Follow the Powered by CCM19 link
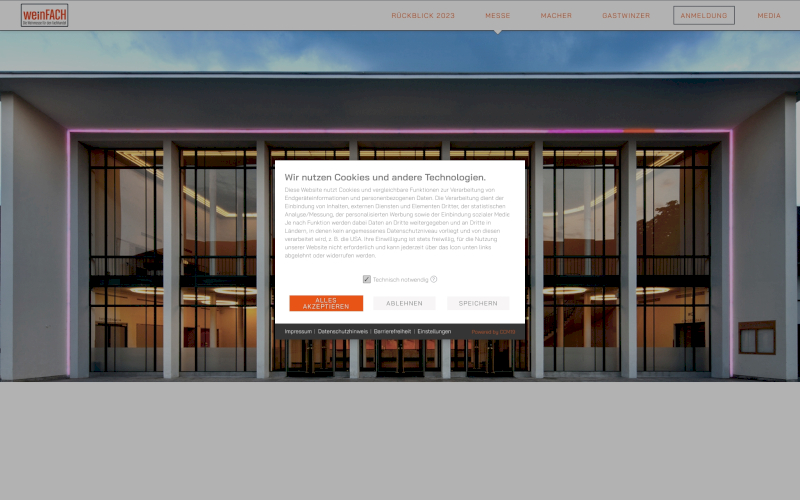Image resolution: width=800 pixels, height=500 pixels. click(x=493, y=331)
